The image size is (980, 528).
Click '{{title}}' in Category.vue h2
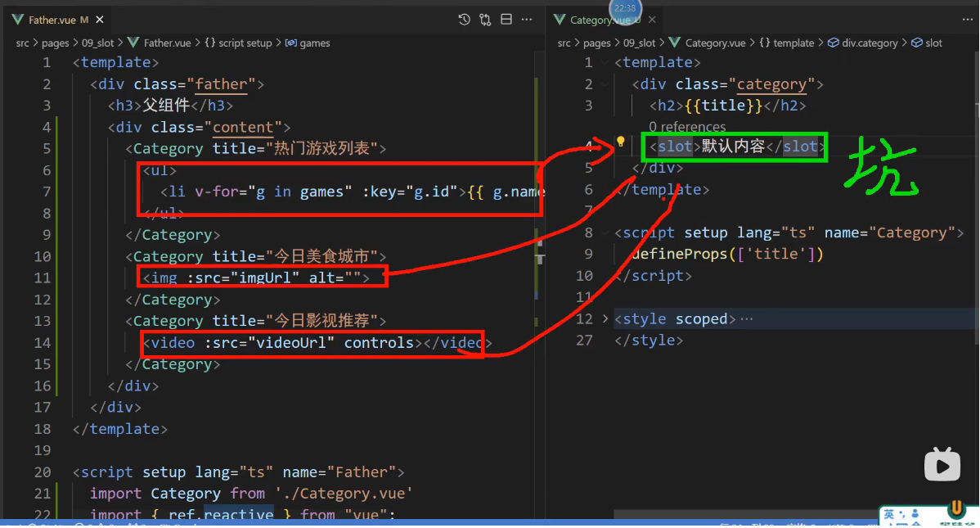click(x=724, y=106)
